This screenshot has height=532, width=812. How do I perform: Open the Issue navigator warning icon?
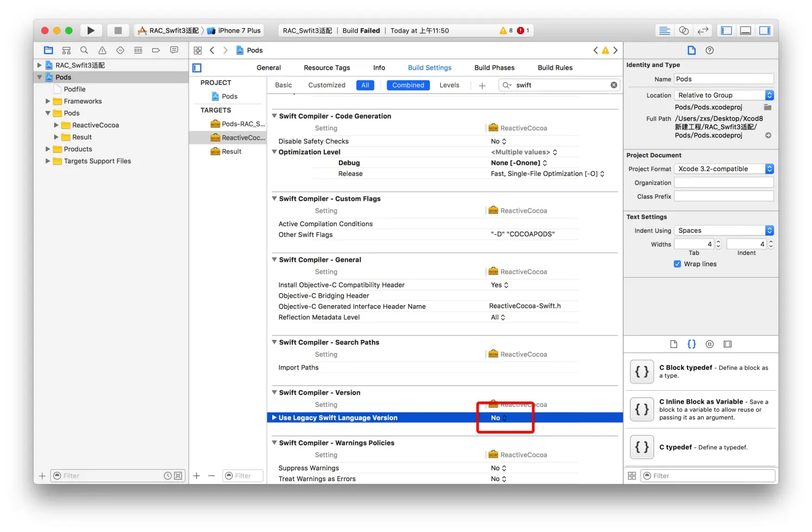(x=102, y=50)
